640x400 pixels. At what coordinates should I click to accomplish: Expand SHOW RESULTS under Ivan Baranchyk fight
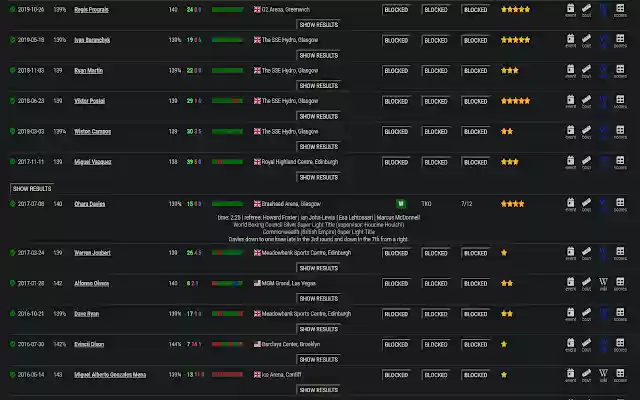pos(318,55)
